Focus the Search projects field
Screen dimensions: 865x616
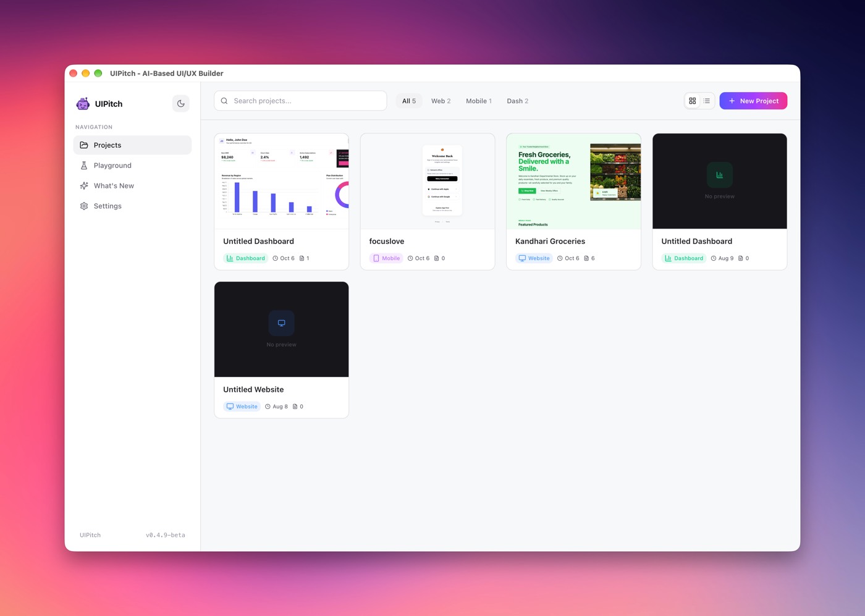click(x=300, y=101)
